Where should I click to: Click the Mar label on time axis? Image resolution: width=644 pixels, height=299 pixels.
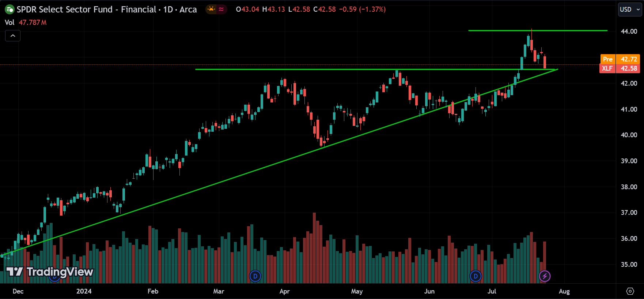(x=219, y=291)
